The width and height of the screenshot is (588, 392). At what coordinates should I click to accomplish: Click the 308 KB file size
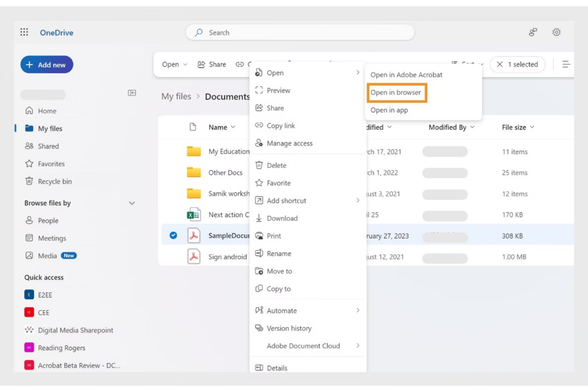click(x=512, y=236)
